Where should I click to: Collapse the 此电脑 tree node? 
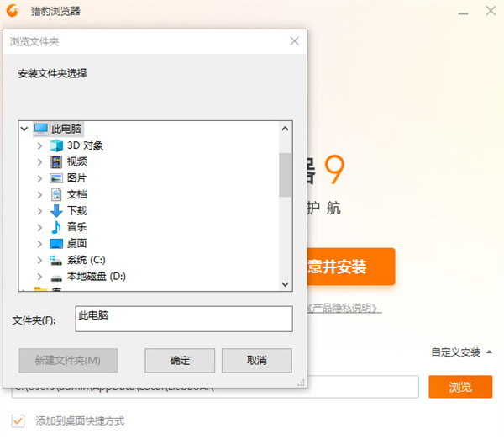pos(24,129)
